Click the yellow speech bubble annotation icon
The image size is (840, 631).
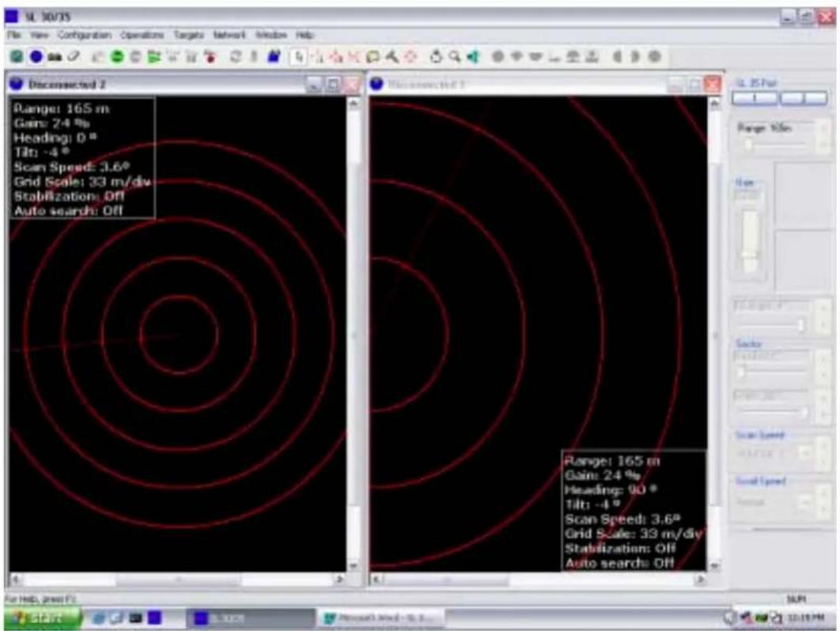pos(373,57)
